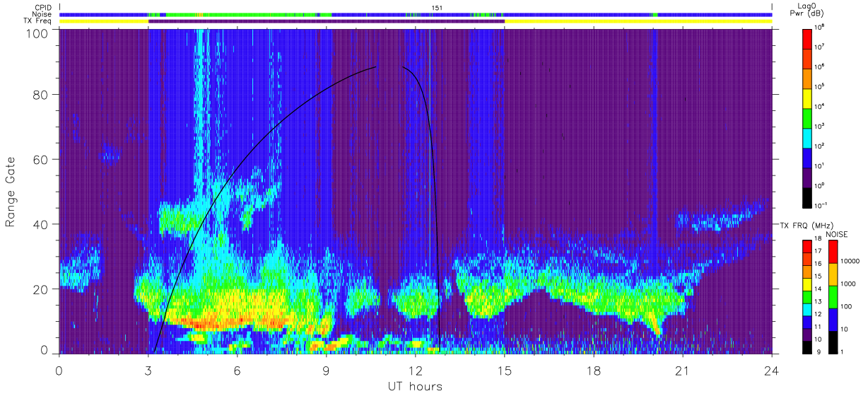Click the "Noise" row label at top left

[42, 14]
